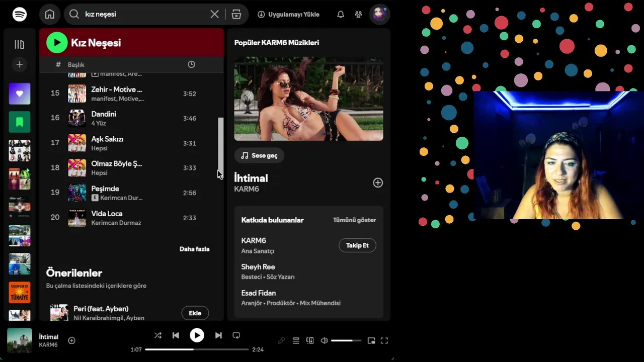Image resolution: width=644 pixels, height=362 pixels.
Task: Open Liked Songs purple heart tile
Action: click(19, 94)
